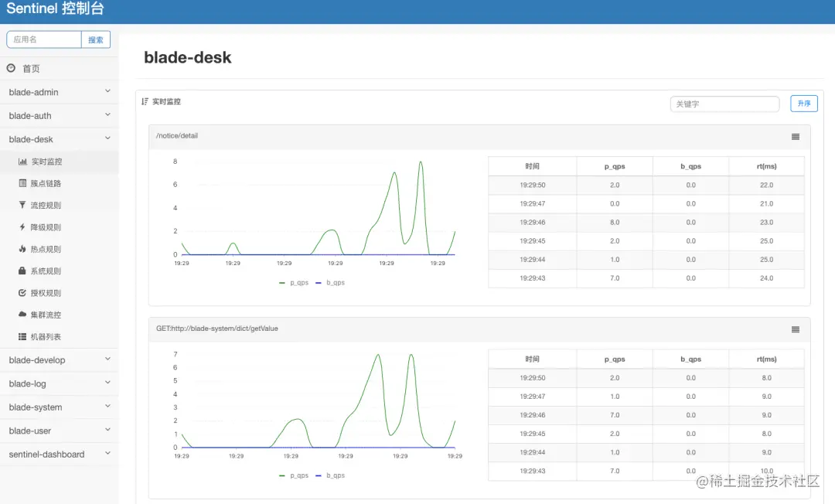Screen dimensions: 835x504
Task: Click the 搜索 search button
Action: pos(96,39)
